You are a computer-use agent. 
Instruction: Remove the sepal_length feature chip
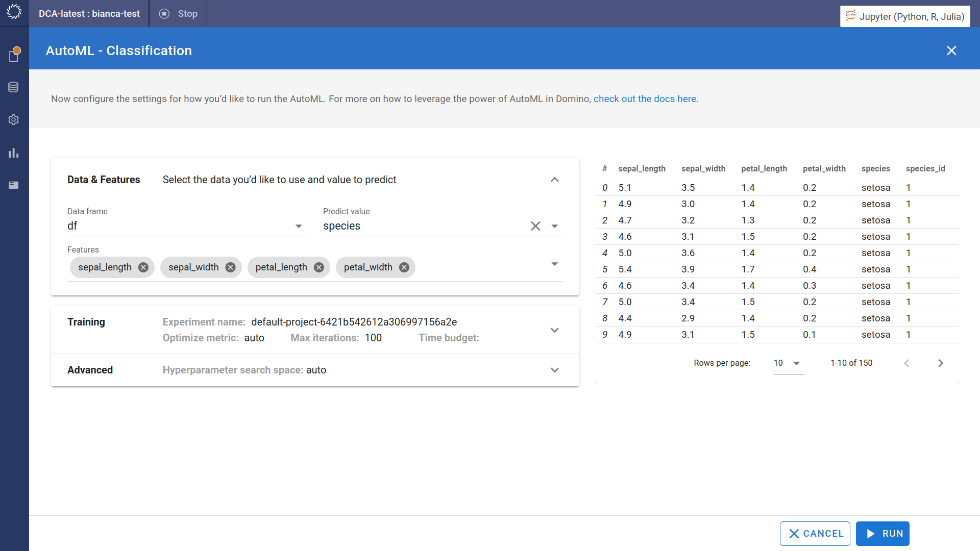click(x=143, y=267)
